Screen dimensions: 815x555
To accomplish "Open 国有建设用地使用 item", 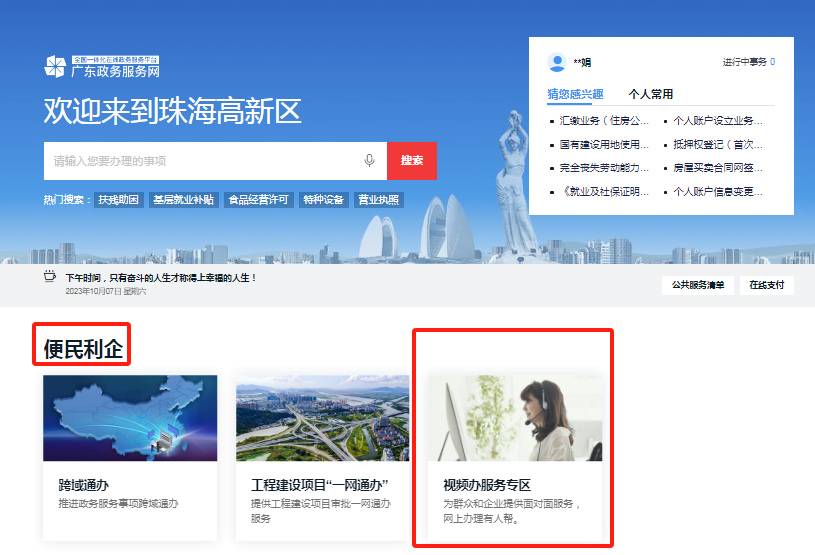I will click(x=604, y=144).
